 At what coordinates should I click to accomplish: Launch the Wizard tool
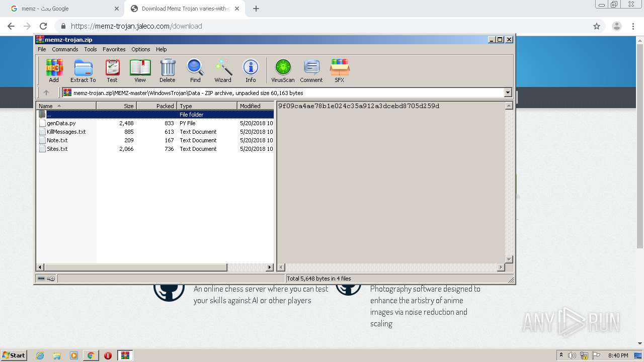pyautogui.click(x=223, y=70)
